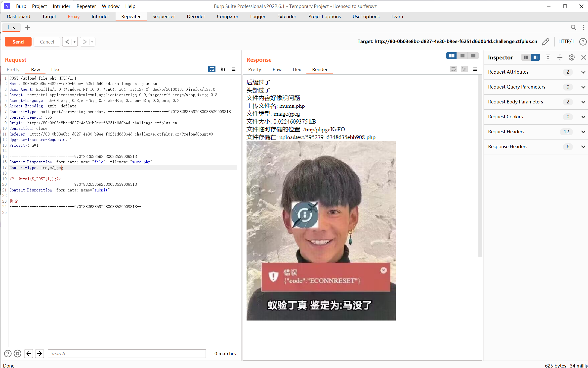Close the Inspector panel
The image size is (588, 368).
[x=584, y=57]
